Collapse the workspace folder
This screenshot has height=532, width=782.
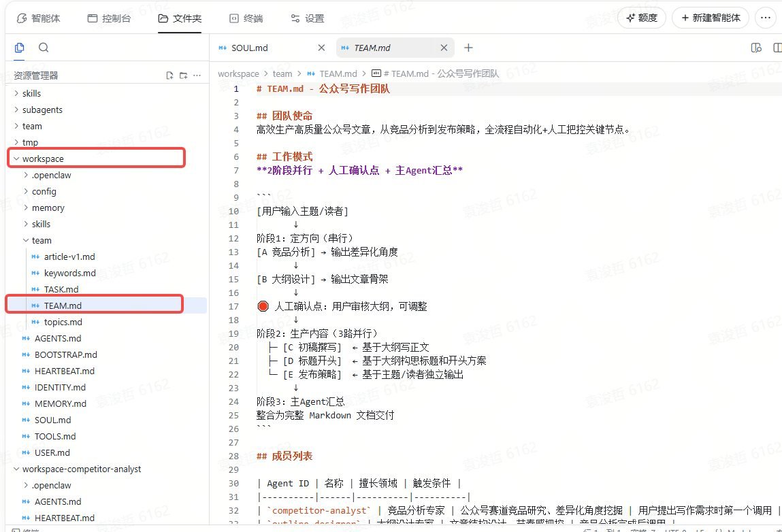click(x=43, y=159)
